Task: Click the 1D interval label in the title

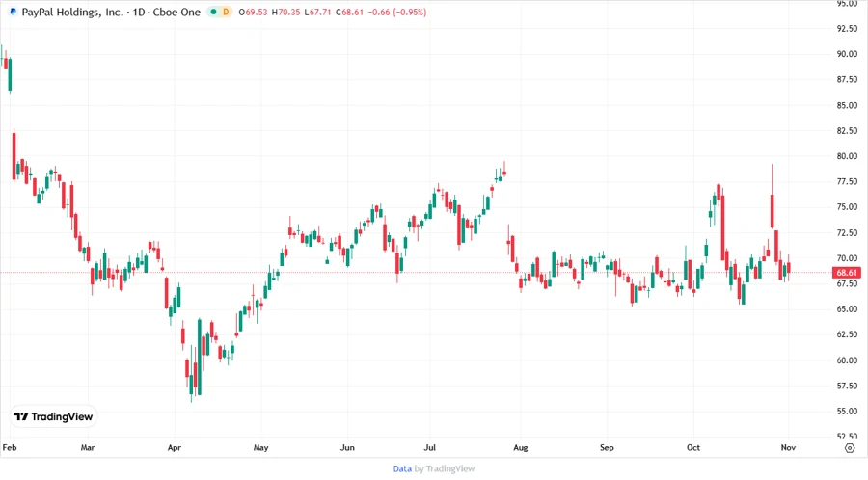Action: (138, 13)
